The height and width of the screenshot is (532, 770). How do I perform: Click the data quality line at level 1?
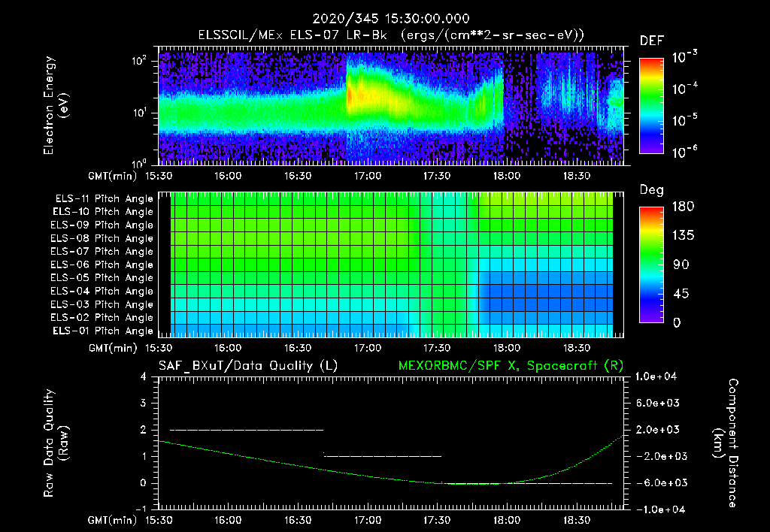tap(383, 456)
